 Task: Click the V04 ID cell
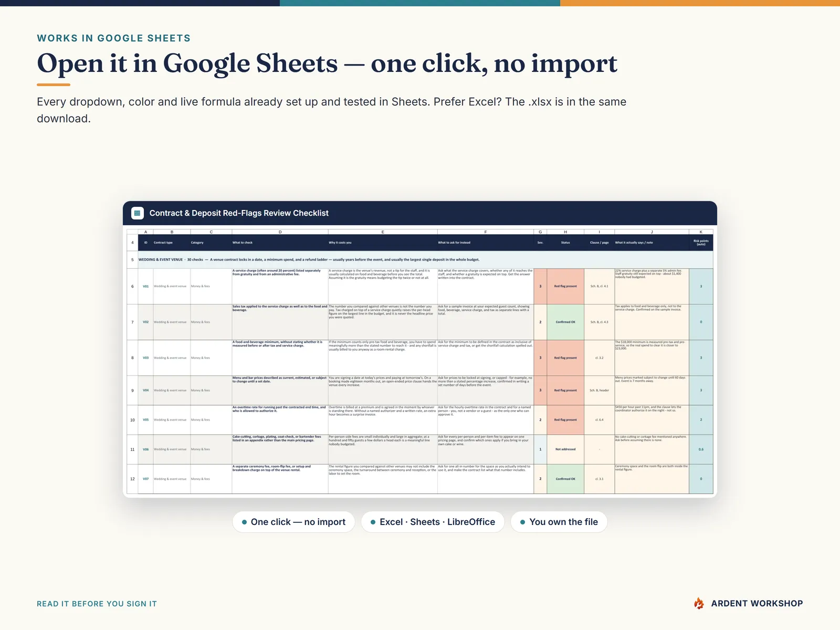point(145,391)
